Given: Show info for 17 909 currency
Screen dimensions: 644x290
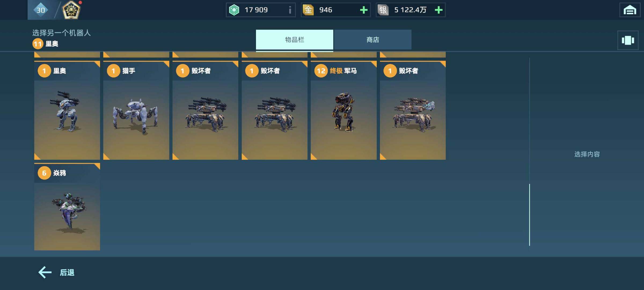Looking at the screenshot, I should (290, 10).
